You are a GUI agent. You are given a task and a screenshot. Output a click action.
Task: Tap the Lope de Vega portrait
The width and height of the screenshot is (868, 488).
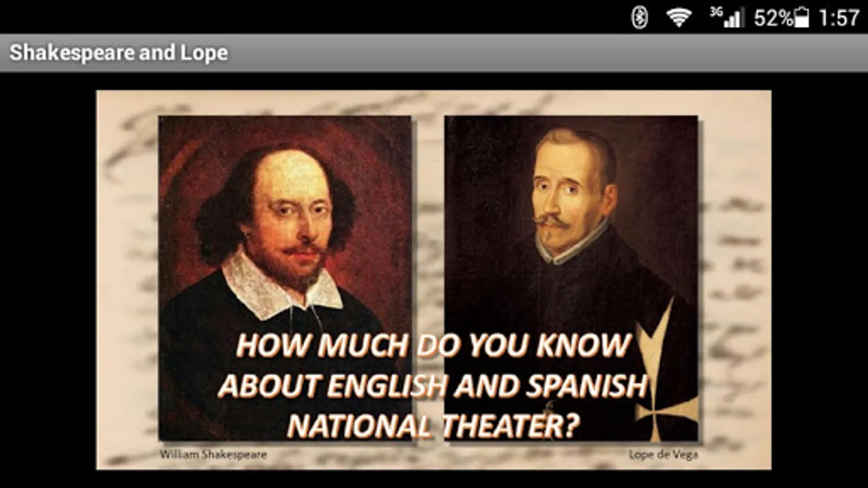(571, 278)
